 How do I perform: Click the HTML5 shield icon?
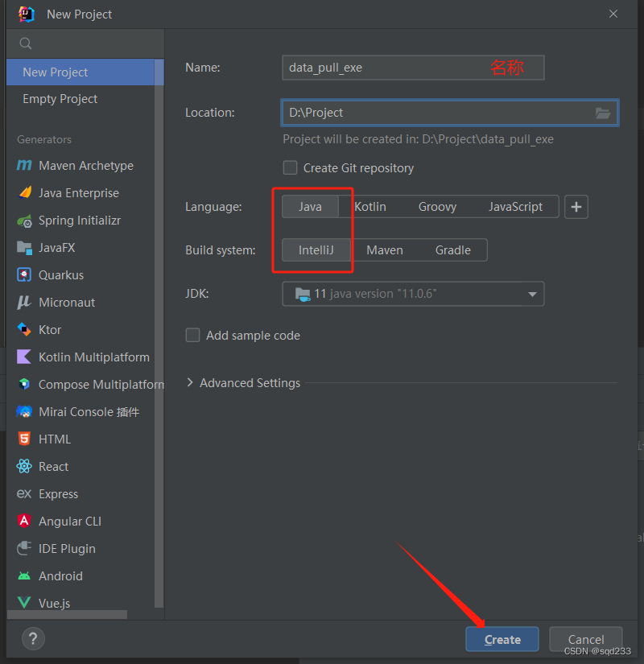(24, 439)
